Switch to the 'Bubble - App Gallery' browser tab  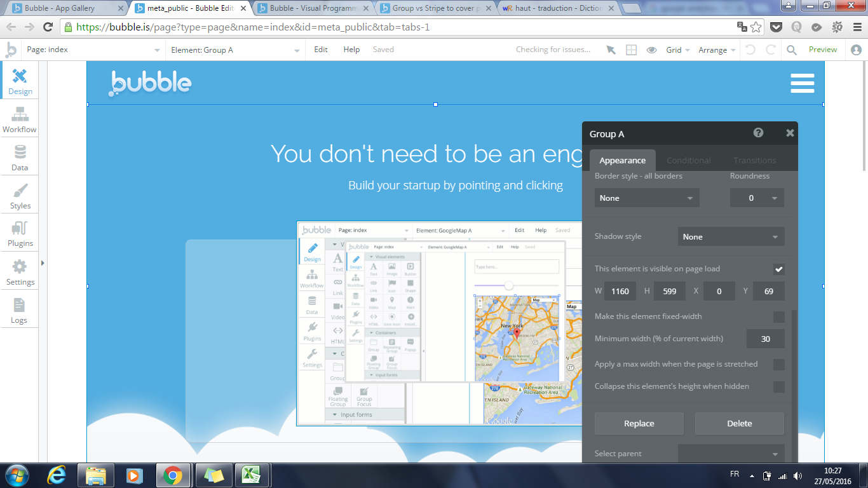[x=66, y=8]
